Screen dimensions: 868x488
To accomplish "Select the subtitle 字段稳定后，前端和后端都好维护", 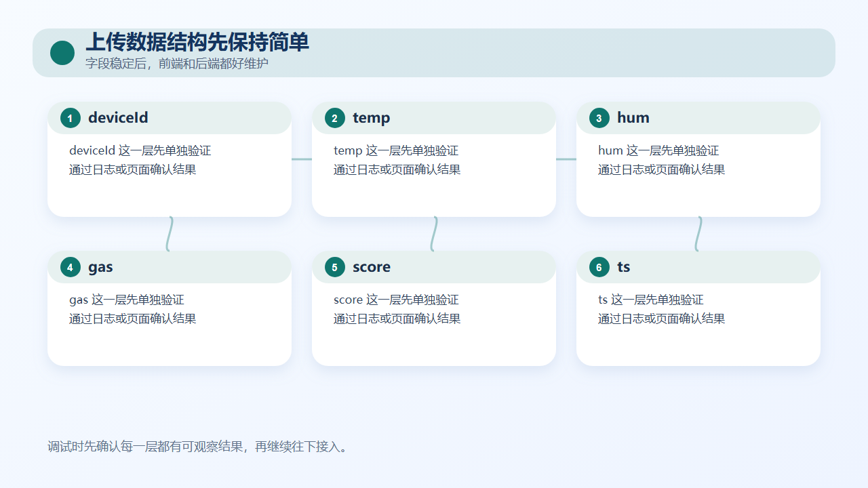I will pyautogui.click(x=177, y=64).
